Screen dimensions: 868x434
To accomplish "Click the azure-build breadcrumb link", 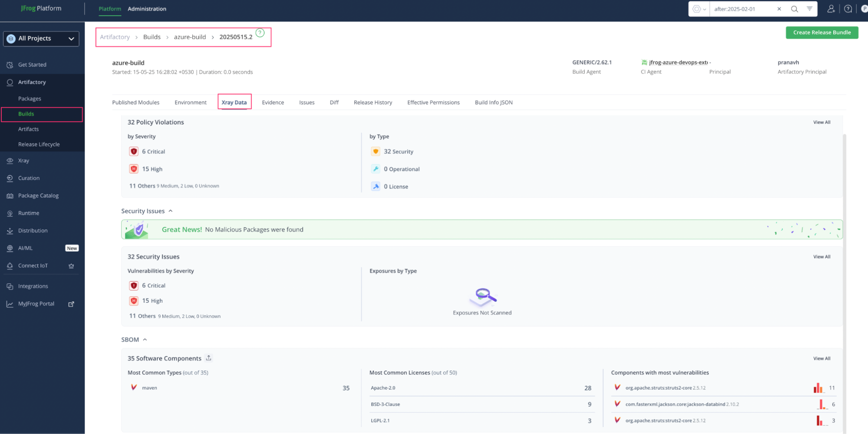I will click(x=190, y=37).
